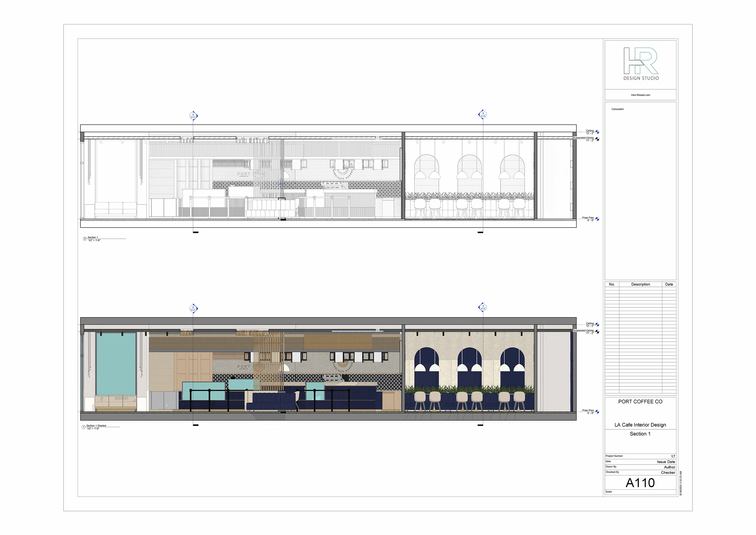This screenshot has width=756, height=535.
Task: Select the Ceiling level symbol of upper section
Action: point(597,132)
